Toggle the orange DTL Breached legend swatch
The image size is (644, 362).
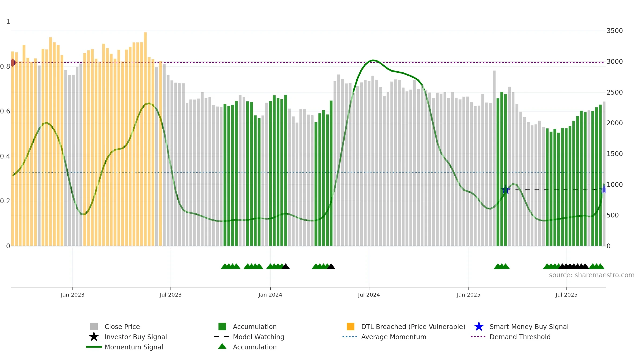point(350,326)
